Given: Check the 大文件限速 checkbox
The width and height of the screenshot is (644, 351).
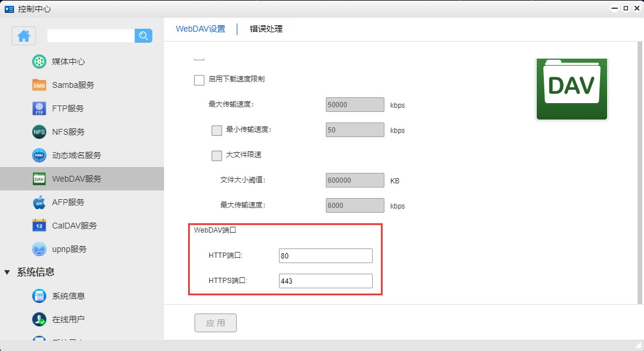Looking at the screenshot, I should 217,155.
